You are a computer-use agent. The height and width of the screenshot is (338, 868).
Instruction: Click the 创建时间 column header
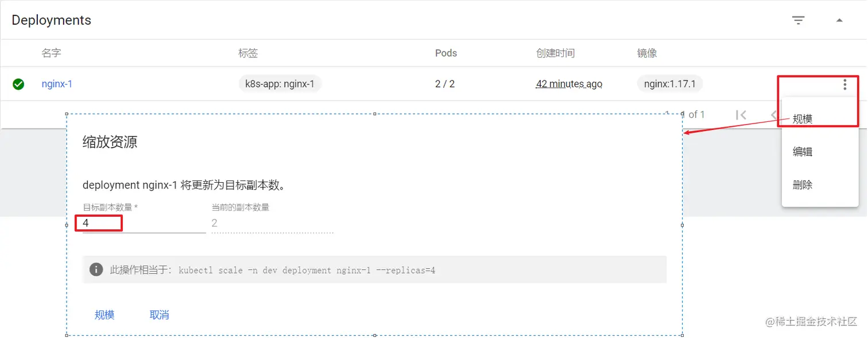click(x=555, y=53)
